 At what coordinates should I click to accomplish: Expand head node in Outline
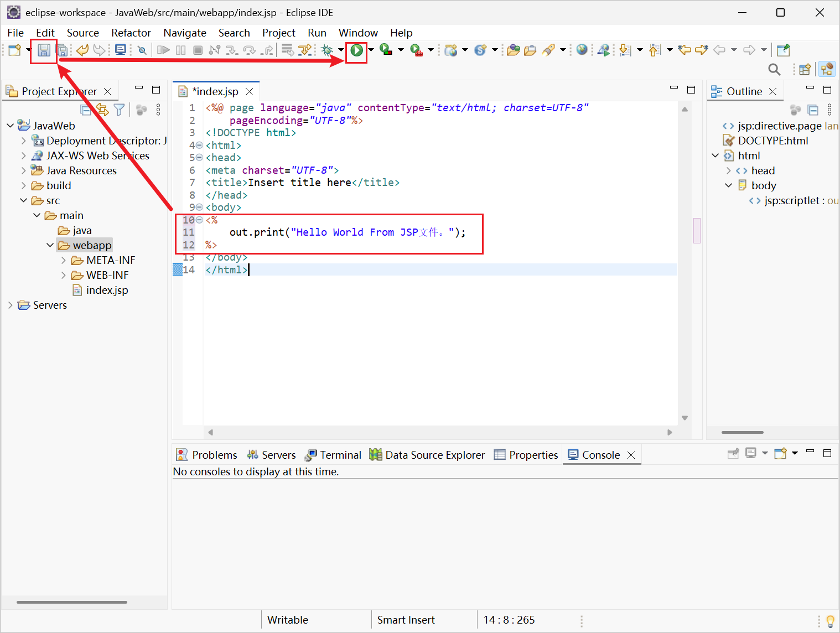pyautogui.click(x=728, y=170)
